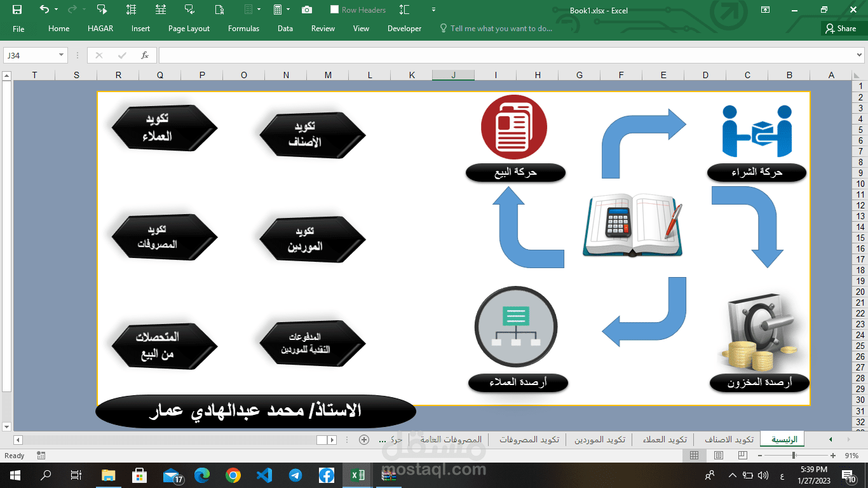
Task: Click the أرصدة العملاء button
Action: [518, 383]
